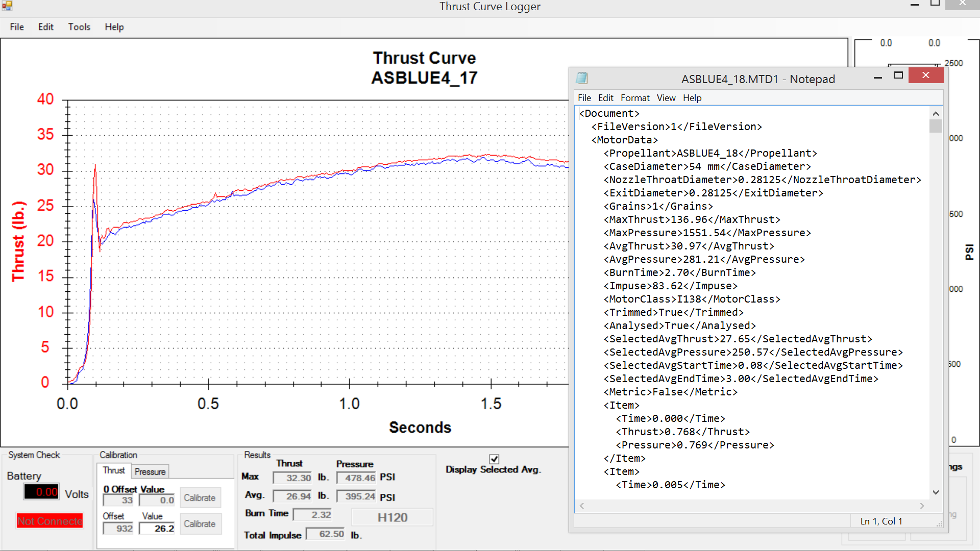Open the Help menu in Thrust Curve Logger
Image resolution: width=980 pixels, height=551 pixels.
point(114,27)
